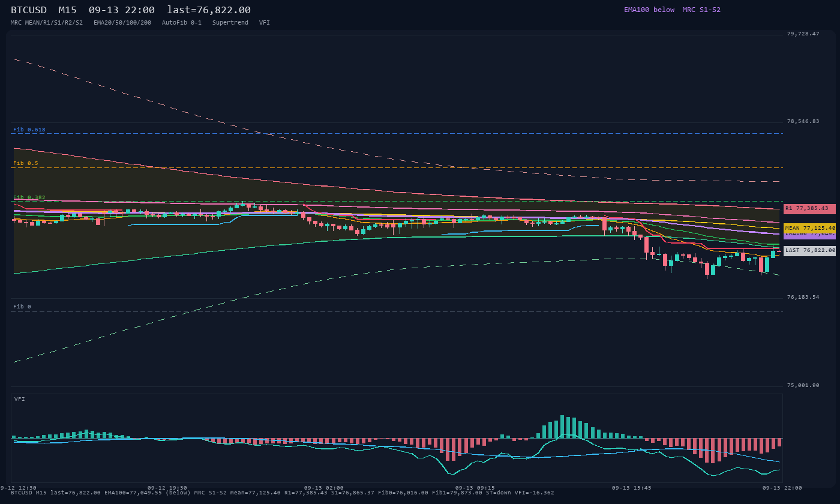Screen dimensions: 840x504
Task: Click the R1 77,385.43 price tag
Action: (x=809, y=209)
